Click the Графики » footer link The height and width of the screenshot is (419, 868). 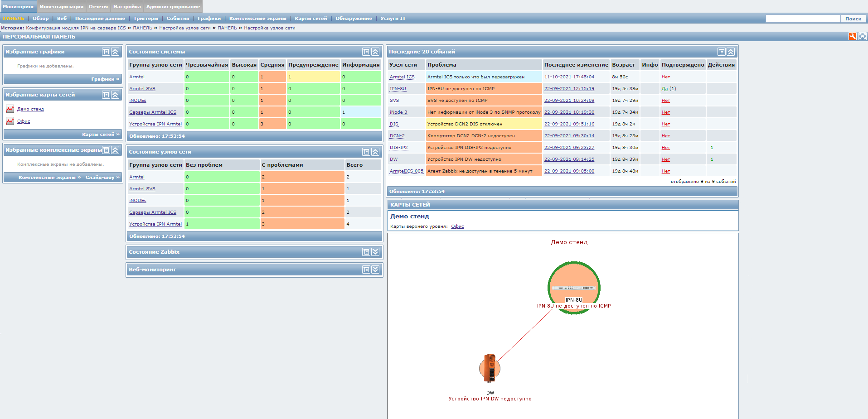(105, 79)
